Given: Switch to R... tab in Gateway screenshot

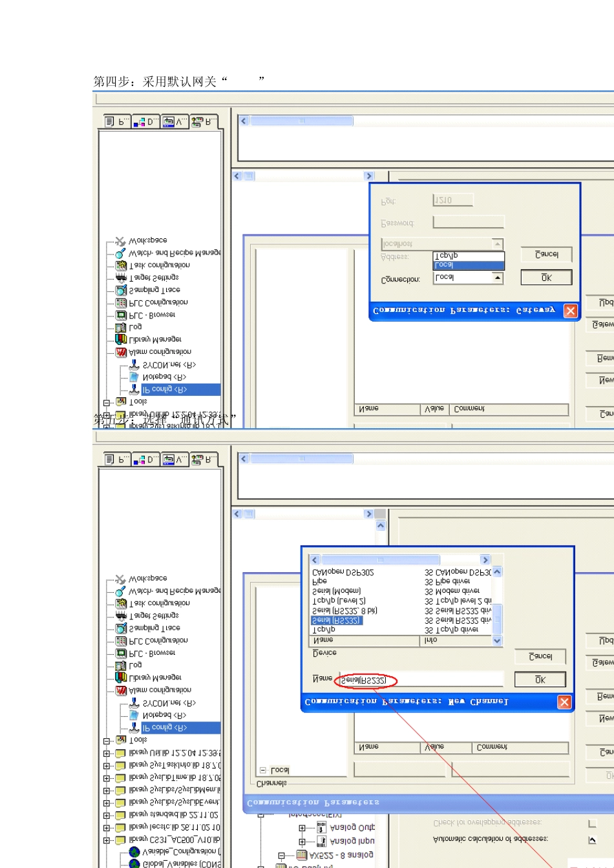Looking at the screenshot, I should point(204,121).
